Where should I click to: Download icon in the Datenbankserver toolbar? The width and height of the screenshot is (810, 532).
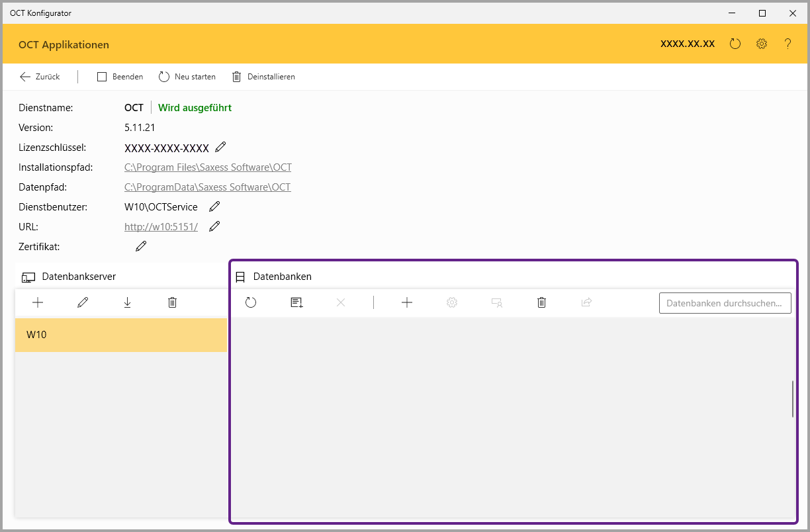(128, 302)
